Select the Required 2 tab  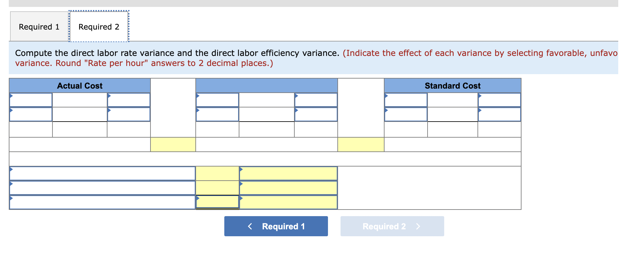coord(99,27)
